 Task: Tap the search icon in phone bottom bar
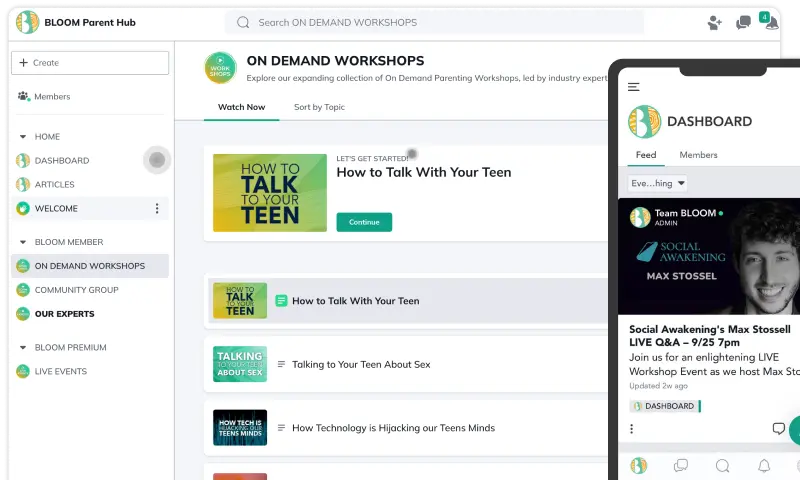722,465
